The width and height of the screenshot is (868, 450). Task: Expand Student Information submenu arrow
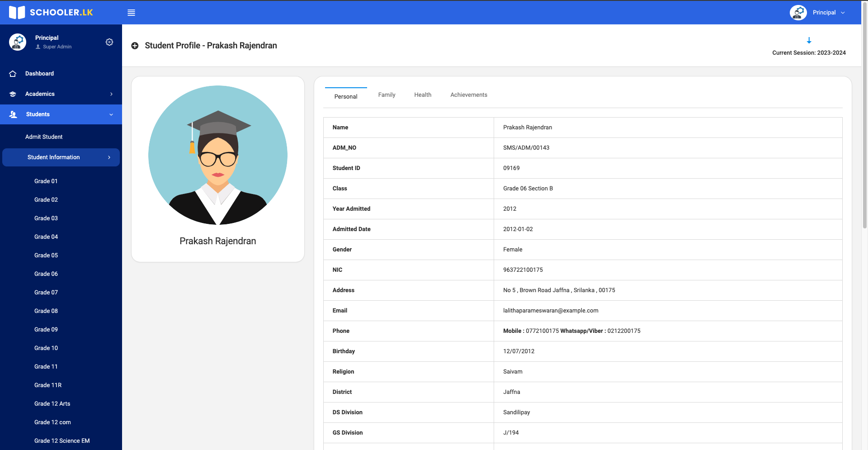coord(109,157)
